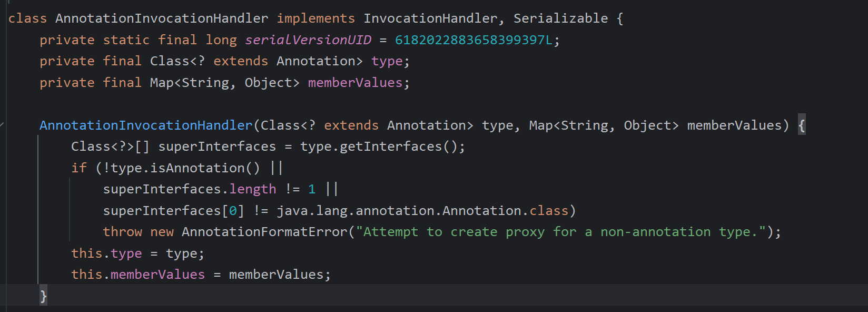The image size is (868, 312).
Task: Click "type" in the this.type assignment
Action: (126, 253)
